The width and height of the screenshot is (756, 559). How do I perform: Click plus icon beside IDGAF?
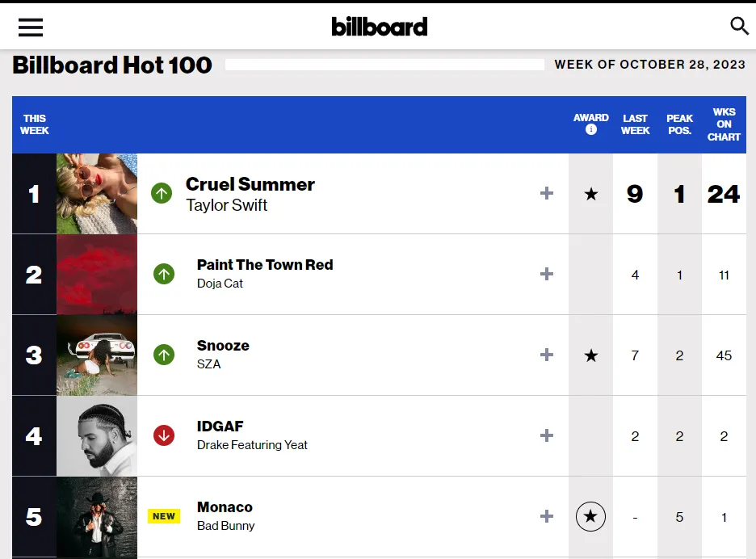[x=547, y=435]
